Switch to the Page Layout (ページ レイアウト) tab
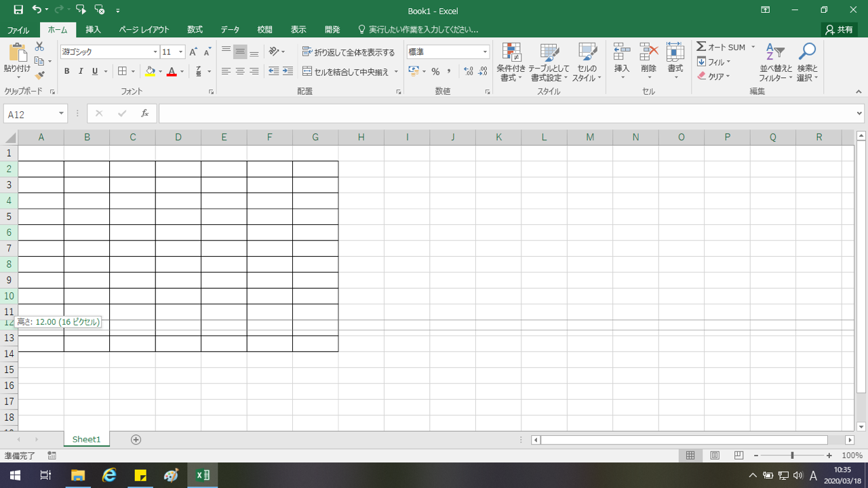The height and width of the screenshot is (488, 868). pos(144,30)
